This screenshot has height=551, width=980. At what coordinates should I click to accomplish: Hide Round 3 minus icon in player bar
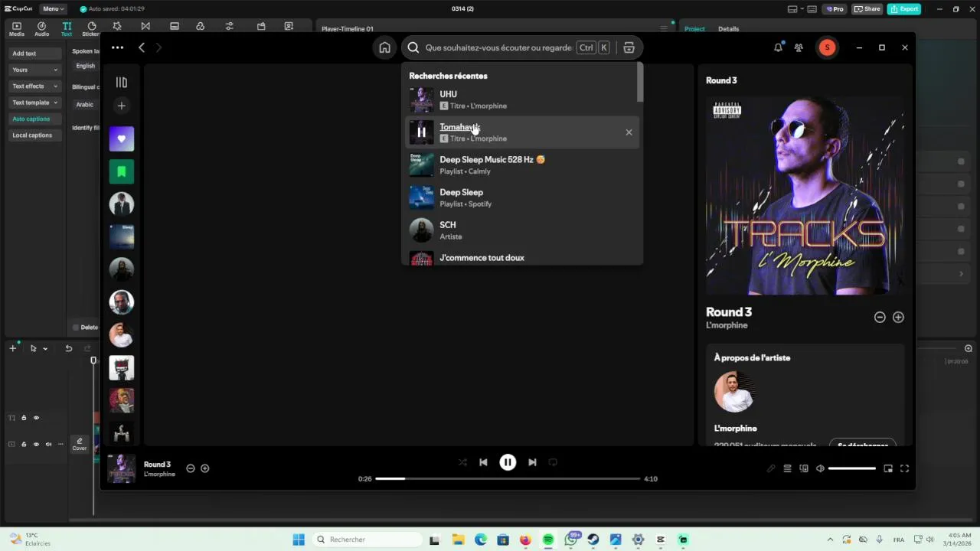(191, 468)
